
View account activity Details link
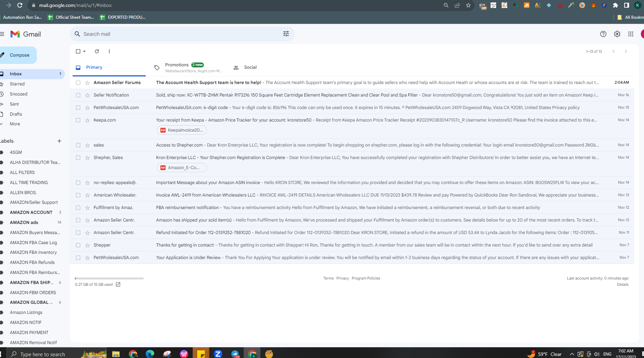[623, 285]
